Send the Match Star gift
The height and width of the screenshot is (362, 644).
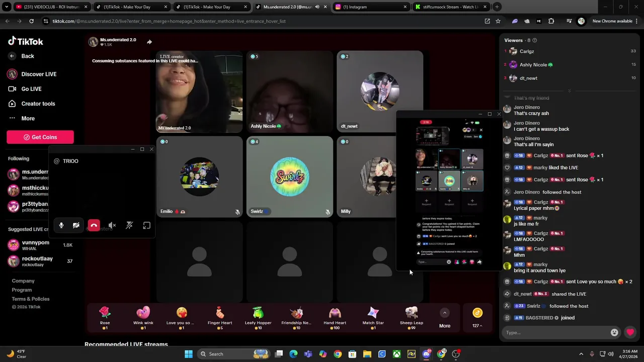pyautogui.click(x=373, y=318)
